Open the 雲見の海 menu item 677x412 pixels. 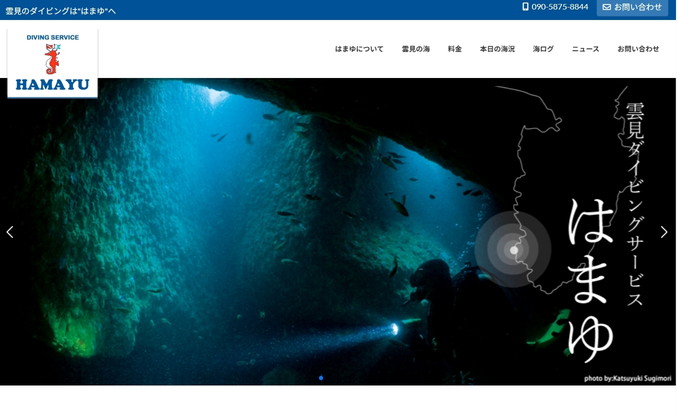416,49
